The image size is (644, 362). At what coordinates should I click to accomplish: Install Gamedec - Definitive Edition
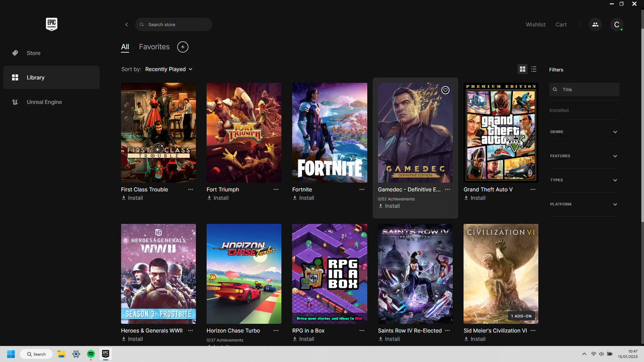click(389, 206)
